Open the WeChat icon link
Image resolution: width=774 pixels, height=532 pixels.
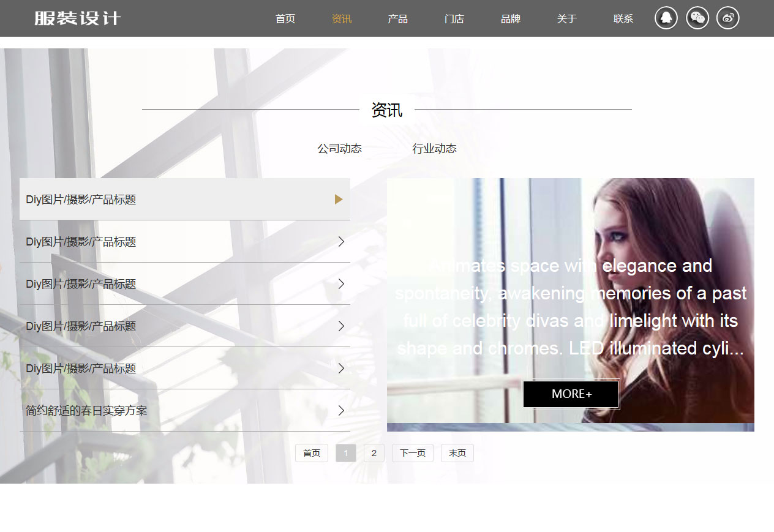click(697, 18)
